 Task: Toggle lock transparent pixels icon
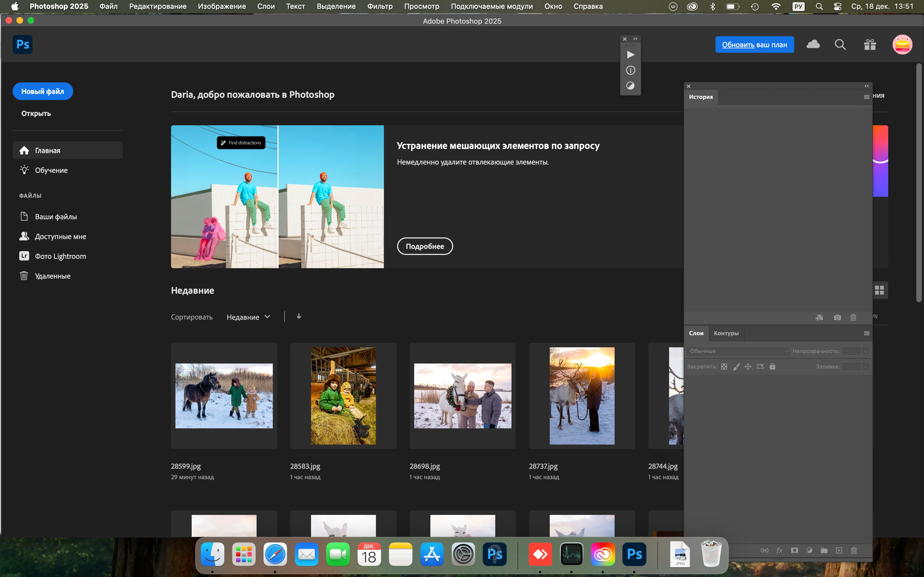coord(724,366)
